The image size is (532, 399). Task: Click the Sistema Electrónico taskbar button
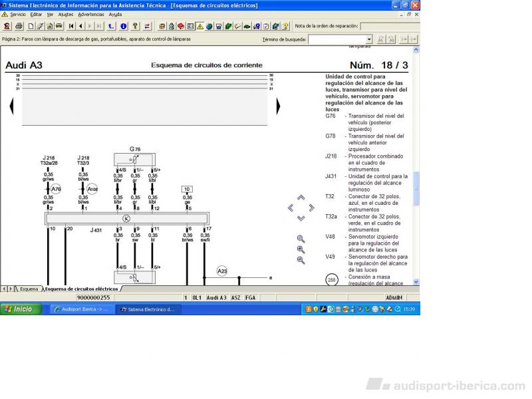148,309
